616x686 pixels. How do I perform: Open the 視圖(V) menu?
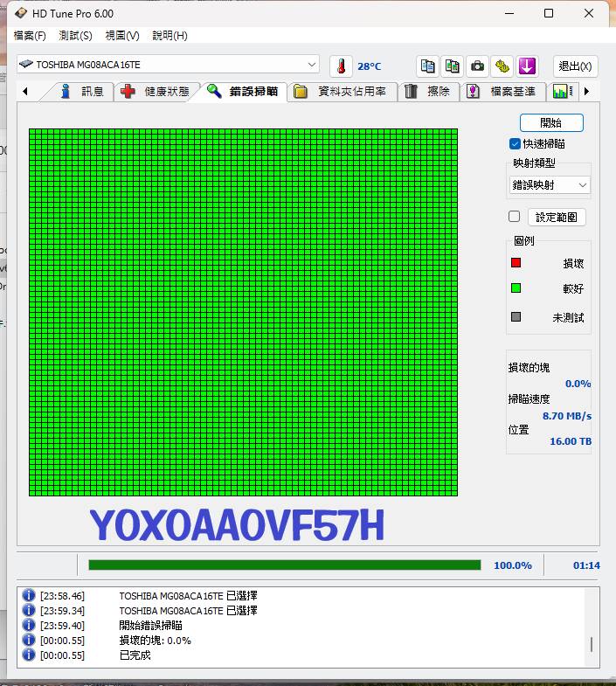122,36
